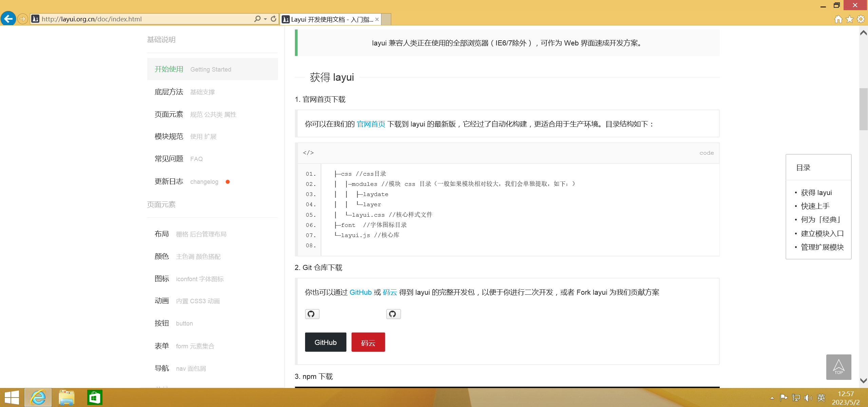Click the TOP back-to-top button

pos(838,367)
